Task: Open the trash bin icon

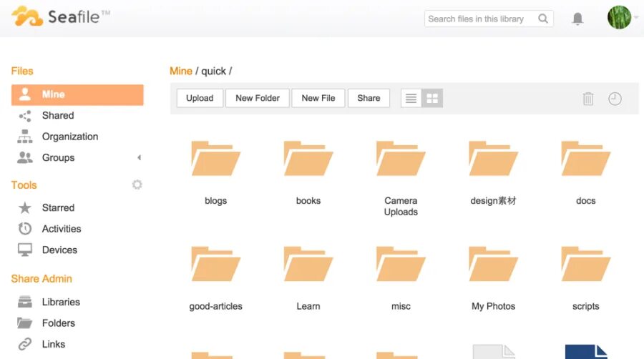Action: coord(587,99)
